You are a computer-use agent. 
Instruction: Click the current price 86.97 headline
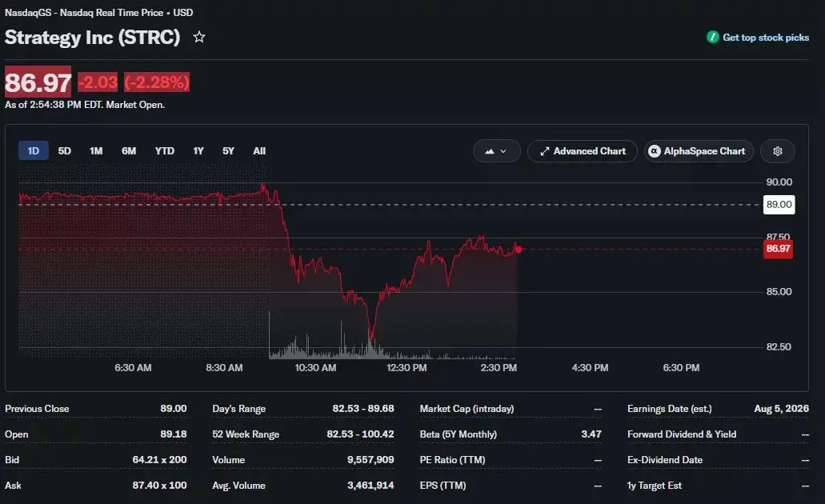click(38, 82)
